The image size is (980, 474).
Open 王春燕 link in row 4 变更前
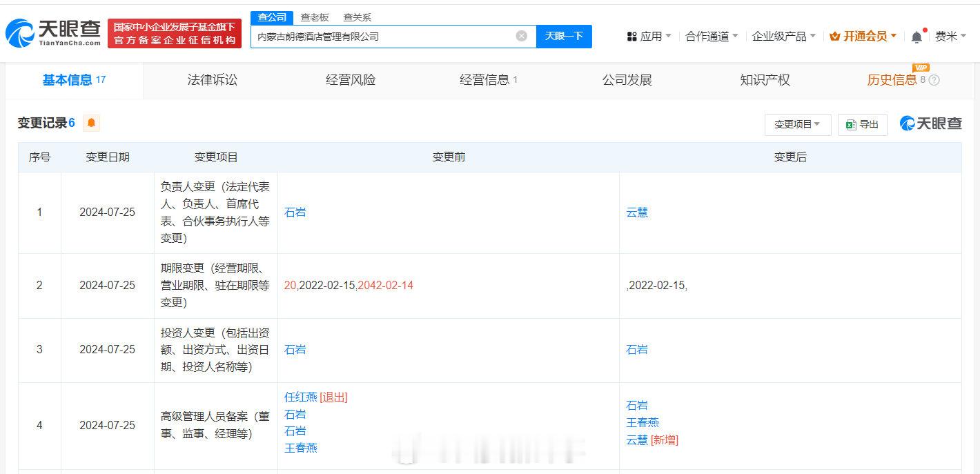tap(301, 448)
